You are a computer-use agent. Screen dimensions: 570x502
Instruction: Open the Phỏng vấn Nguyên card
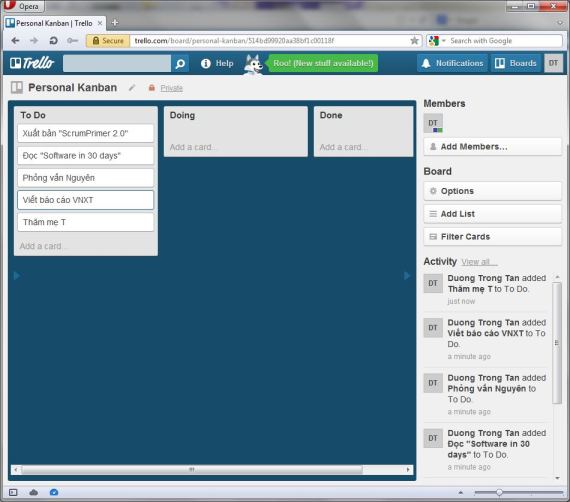pyautogui.click(x=85, y=178)
